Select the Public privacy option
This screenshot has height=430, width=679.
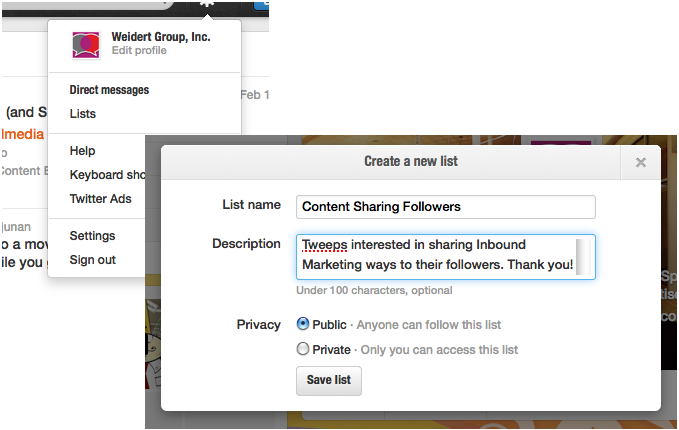coord(303,324)
